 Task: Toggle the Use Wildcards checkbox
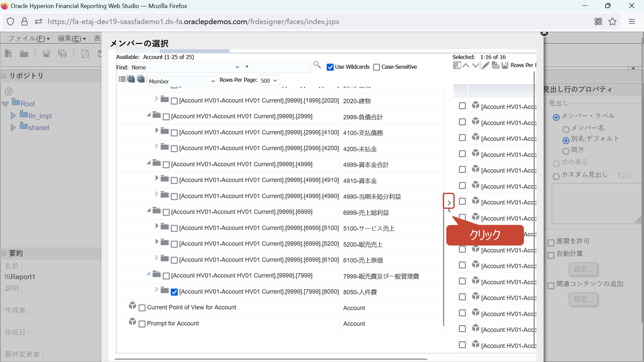(330, 67)
